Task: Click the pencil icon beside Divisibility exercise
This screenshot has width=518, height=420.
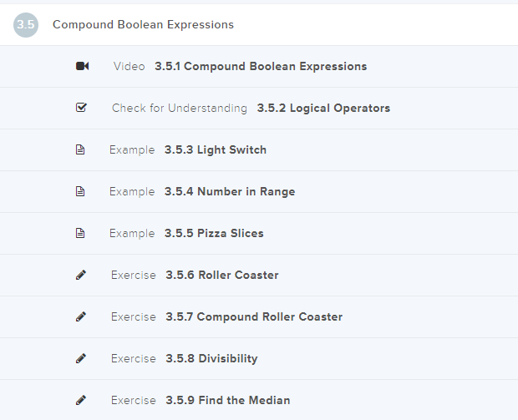Action: pos(81,359)
